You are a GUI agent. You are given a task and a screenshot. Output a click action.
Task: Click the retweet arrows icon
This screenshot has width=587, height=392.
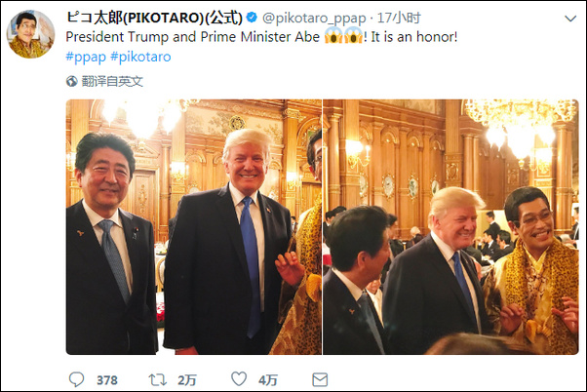coord(158,380)
